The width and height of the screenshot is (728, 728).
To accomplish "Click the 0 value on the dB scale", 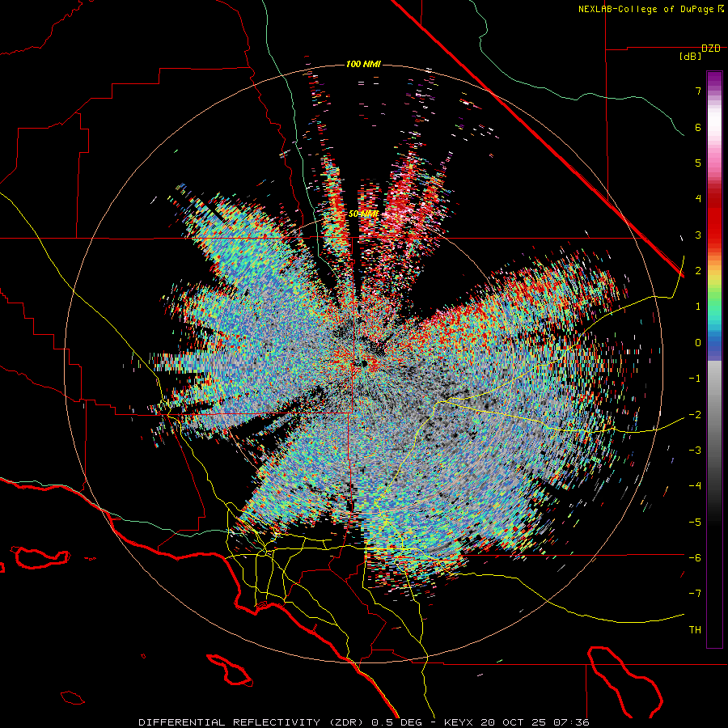I will pyautogui.click(x=698, y=343).
